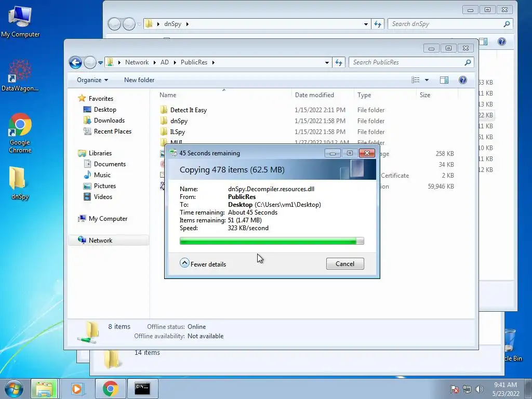The height and width of the screenshot is (399, 532).
Task: Open Chrome from the taskbar
Action: [x=110, y=389]
